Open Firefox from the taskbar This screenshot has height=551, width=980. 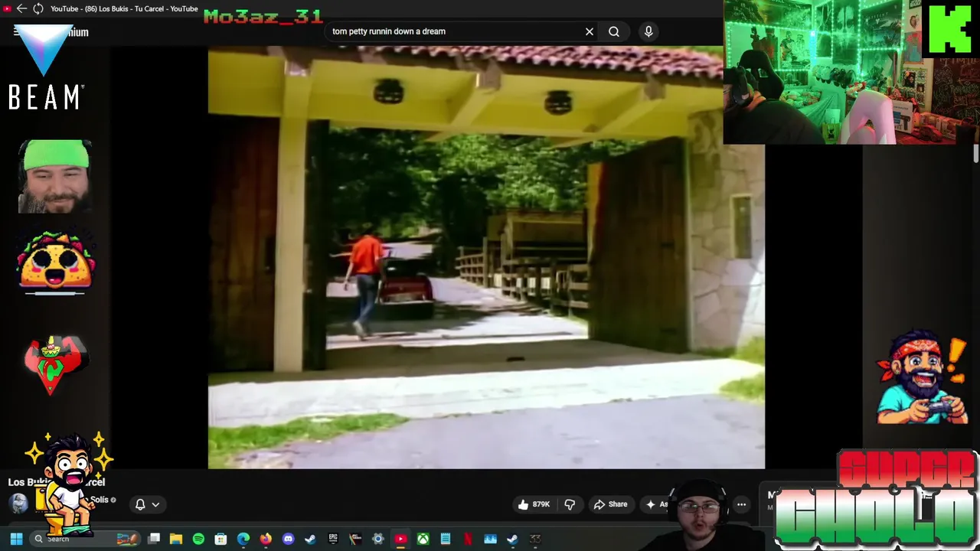pos(266,539)
